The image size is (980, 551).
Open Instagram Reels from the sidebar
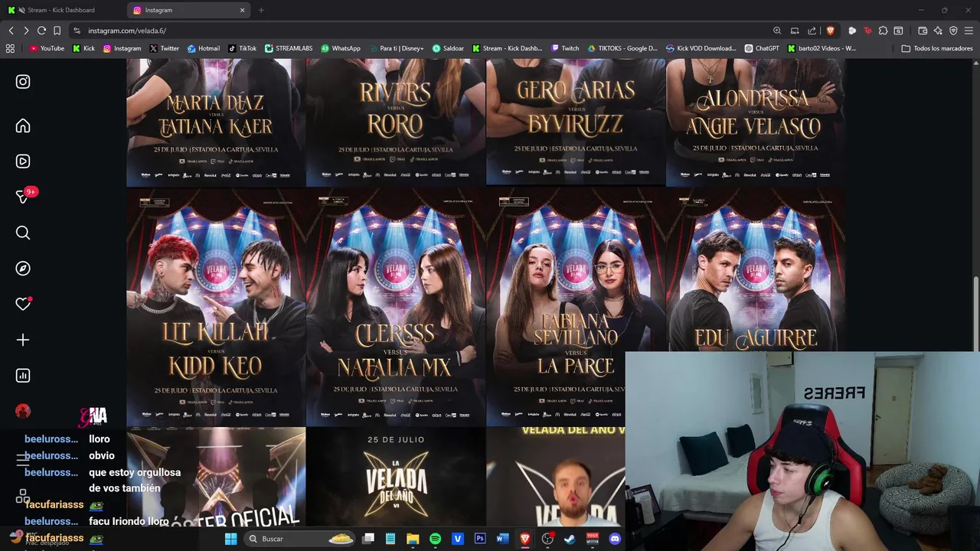click(x=23, y=161)
